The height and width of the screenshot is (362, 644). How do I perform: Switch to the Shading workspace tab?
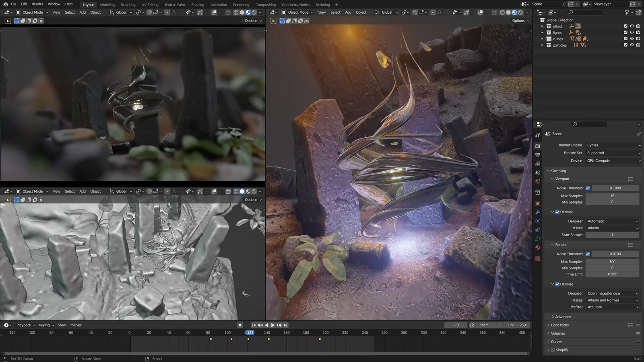pos(198,4)
